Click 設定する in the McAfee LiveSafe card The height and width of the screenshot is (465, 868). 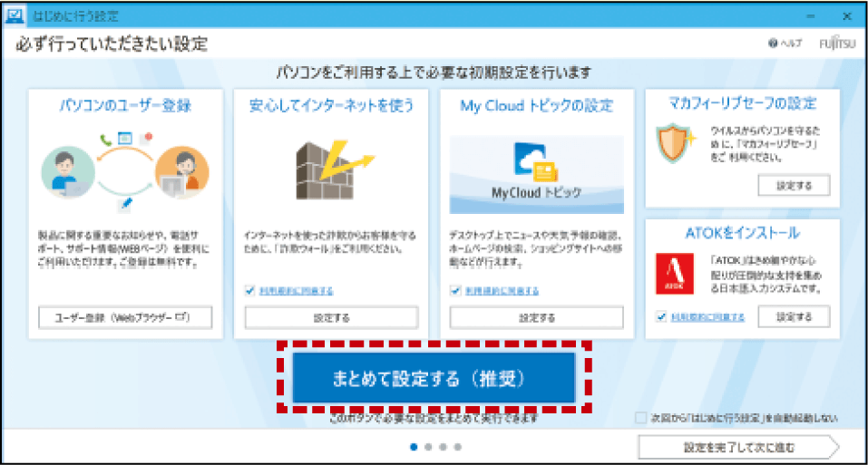[x=794, y=186]
